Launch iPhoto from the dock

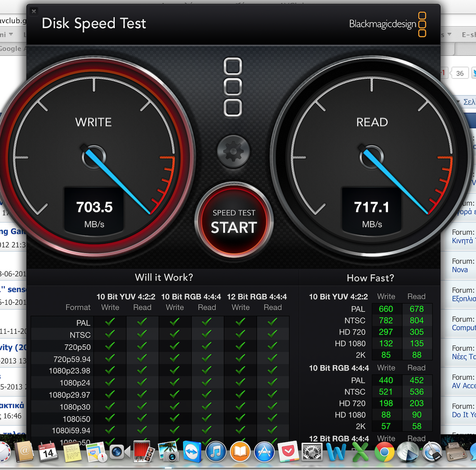[x=168, y=452]
